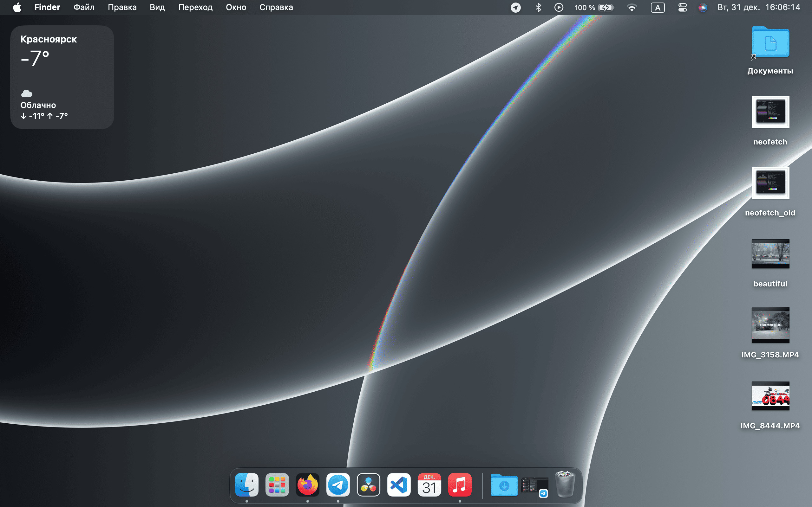Click the Красноярск weather widget
This screenshot has height=507, width=812.
tap(62, 77)
